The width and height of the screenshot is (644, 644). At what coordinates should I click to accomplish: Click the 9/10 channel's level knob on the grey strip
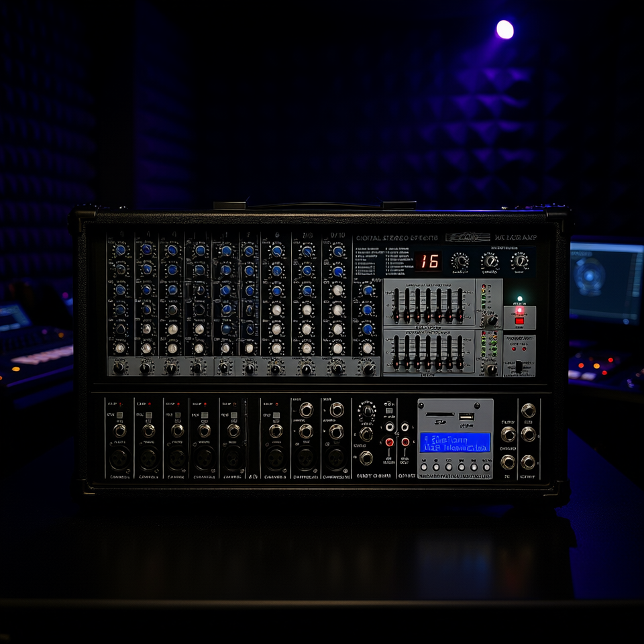pos(337,368)
